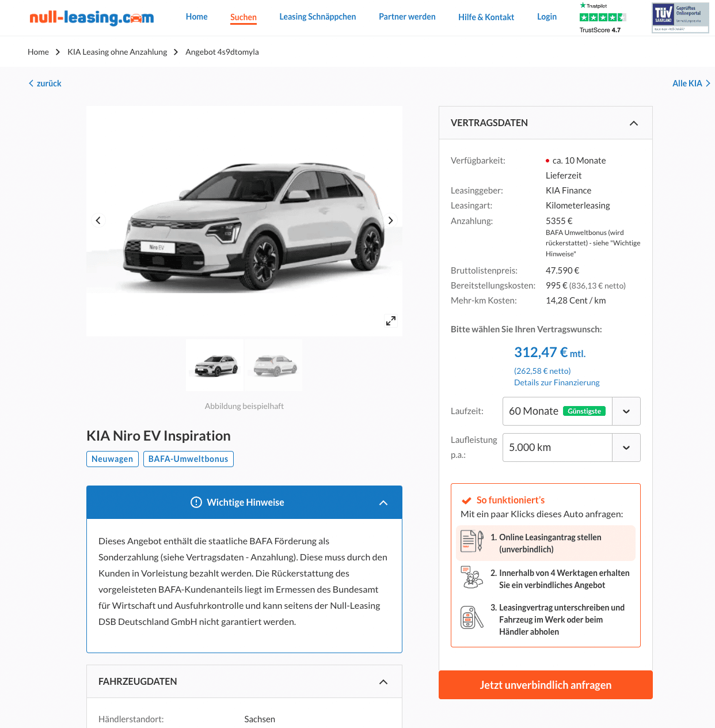Collapse the Wichtige Hinweise section
715x728 pixels.
(x=383, y=503)
